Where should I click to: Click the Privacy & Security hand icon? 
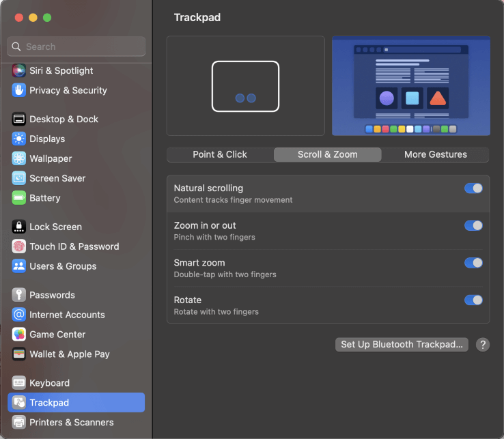(x=18, y=90)
